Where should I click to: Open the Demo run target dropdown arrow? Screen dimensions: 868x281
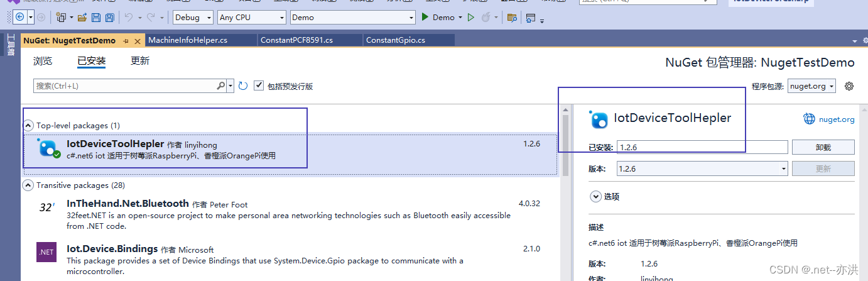point(460,18)
